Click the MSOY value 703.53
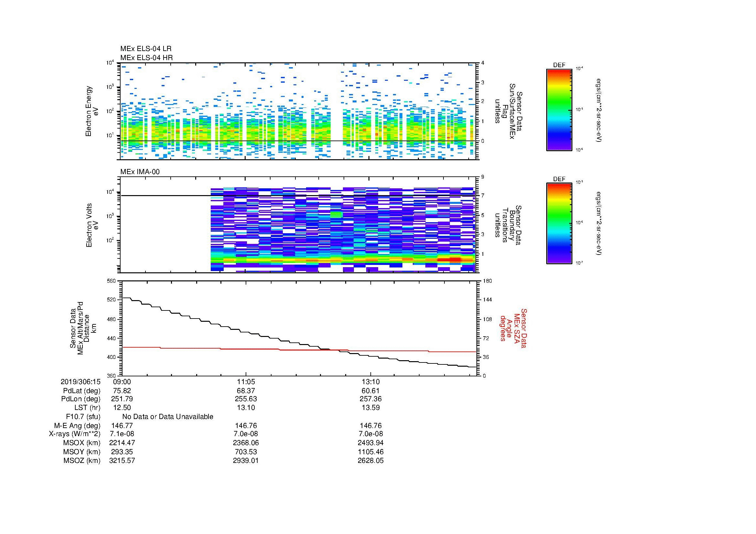Viewport: 756px width, 534px height. click(x=246, y=452)
